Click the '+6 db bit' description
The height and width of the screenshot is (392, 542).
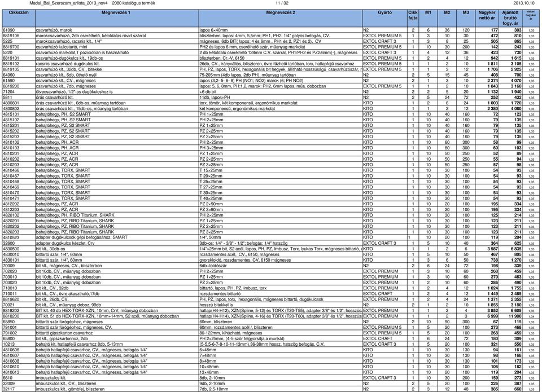208,92
